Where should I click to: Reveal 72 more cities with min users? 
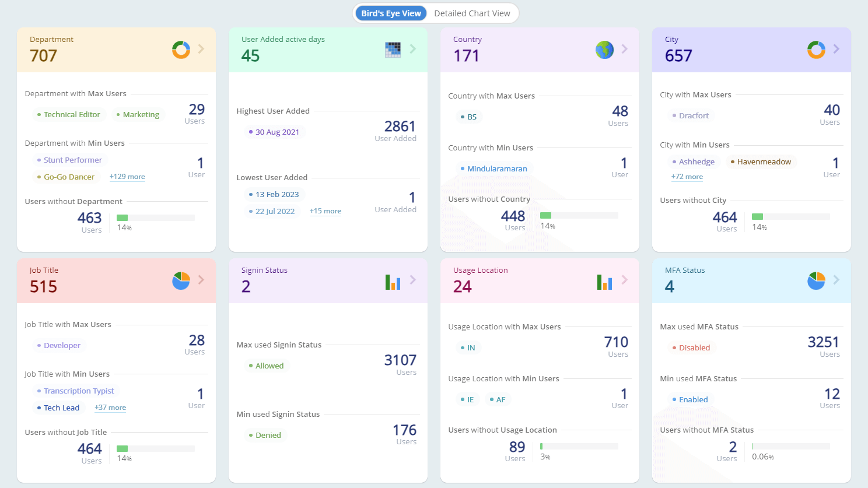(687, 176)
